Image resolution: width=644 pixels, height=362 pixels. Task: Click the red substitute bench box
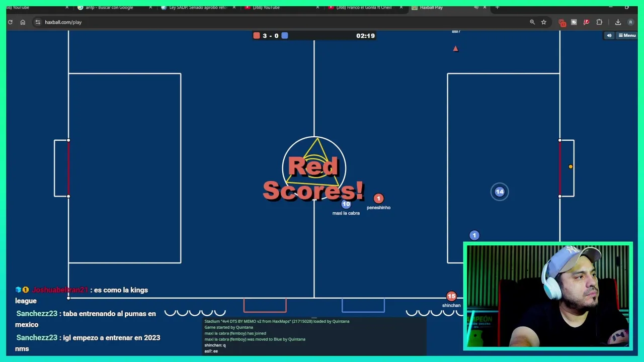[x=265, y=305]
